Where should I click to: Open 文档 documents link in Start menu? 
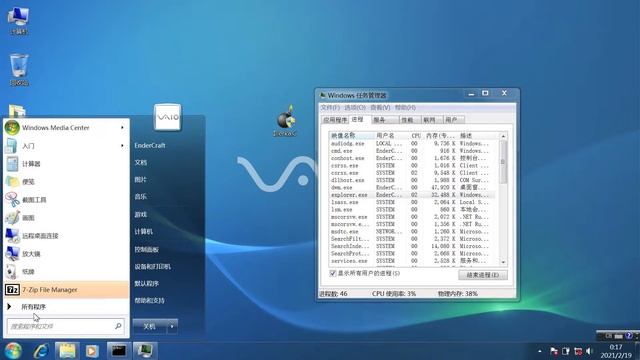(140, 162)
